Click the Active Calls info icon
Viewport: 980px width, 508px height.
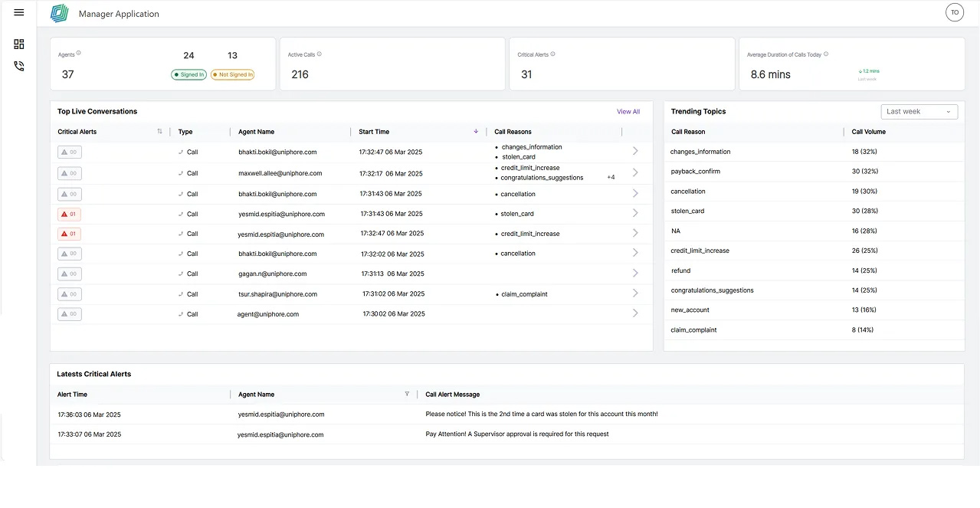click(320, 54)
